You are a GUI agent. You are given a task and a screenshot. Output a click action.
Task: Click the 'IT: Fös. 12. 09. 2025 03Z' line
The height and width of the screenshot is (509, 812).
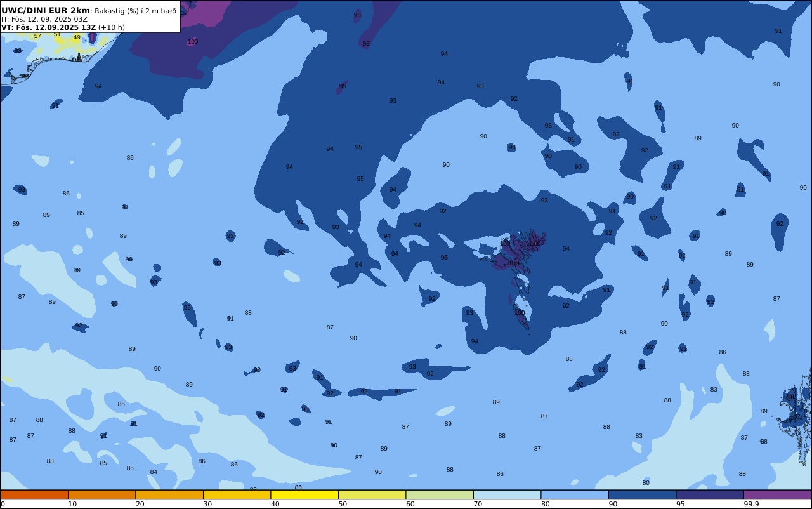(x=44, y=19)
